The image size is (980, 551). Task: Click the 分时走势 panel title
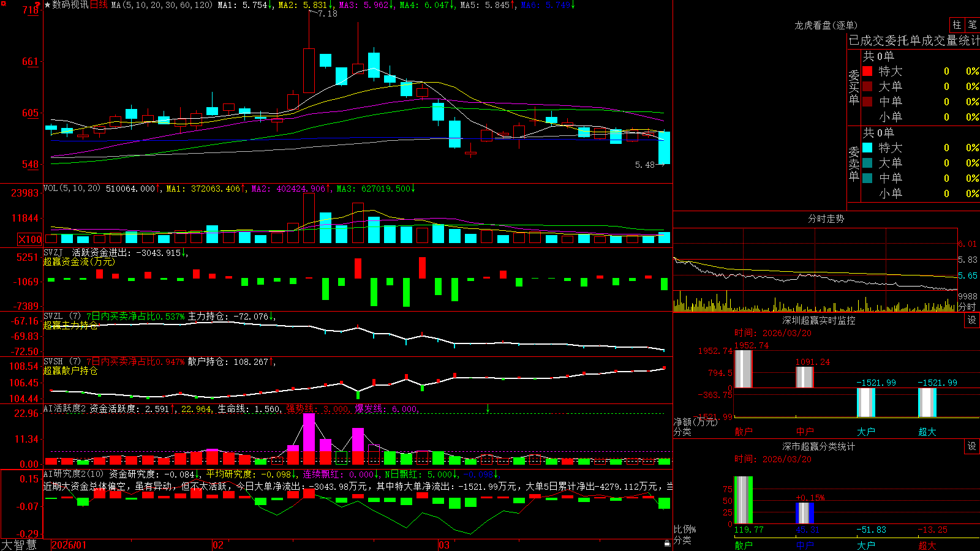(826, 219)
